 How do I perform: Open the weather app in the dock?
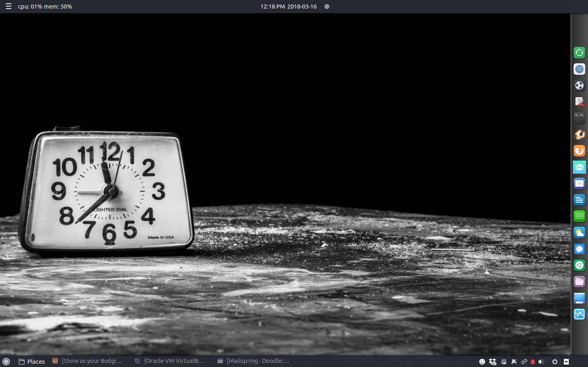pyautogui.click(x=579, y=233)
